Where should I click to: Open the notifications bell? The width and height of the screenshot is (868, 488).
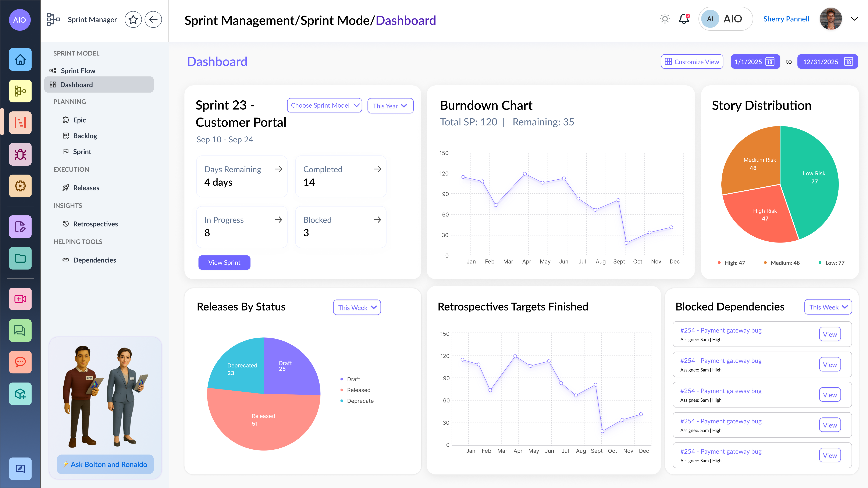click(684, 19)
